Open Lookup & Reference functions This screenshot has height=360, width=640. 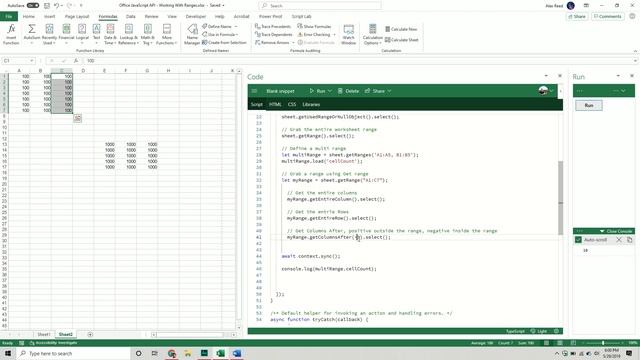click(x=129, y=34)
